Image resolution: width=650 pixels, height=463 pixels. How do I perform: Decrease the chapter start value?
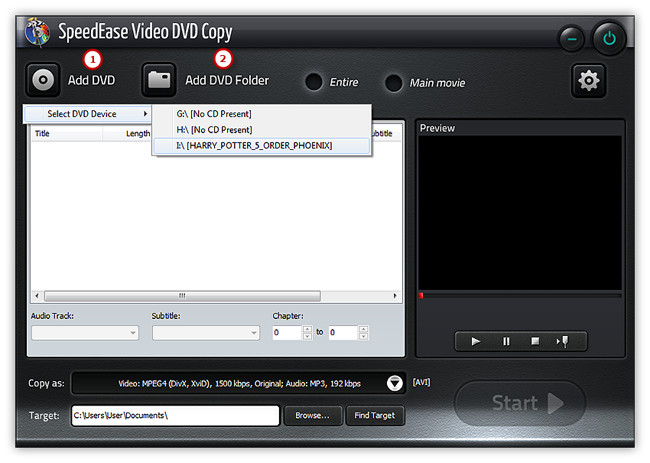tap(307, 336)
